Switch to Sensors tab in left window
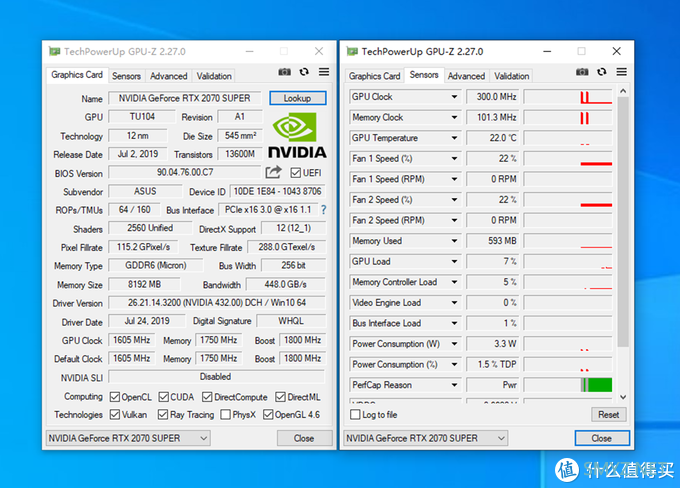680x488 pixels. [x=126, y=76]
